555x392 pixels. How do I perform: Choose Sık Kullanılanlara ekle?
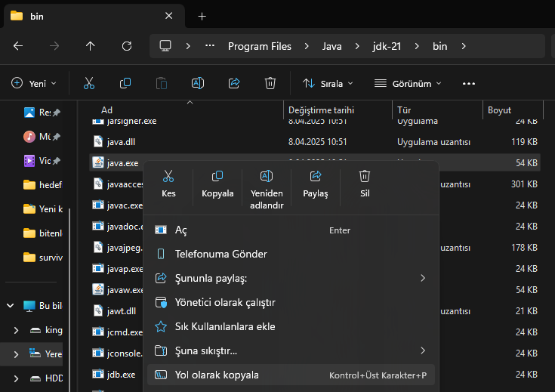click(291, 326)
